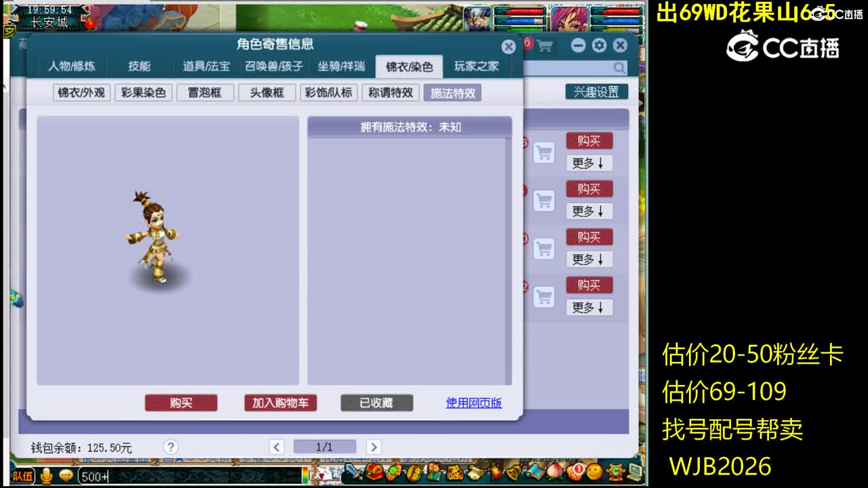Select the blue-haired character portrait
868x488 pixels.
click(x=479, y=18)
